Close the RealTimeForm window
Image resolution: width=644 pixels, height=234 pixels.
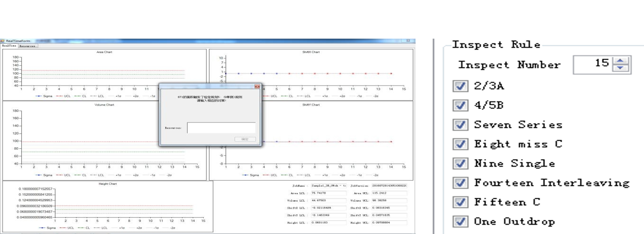point(408,41)
